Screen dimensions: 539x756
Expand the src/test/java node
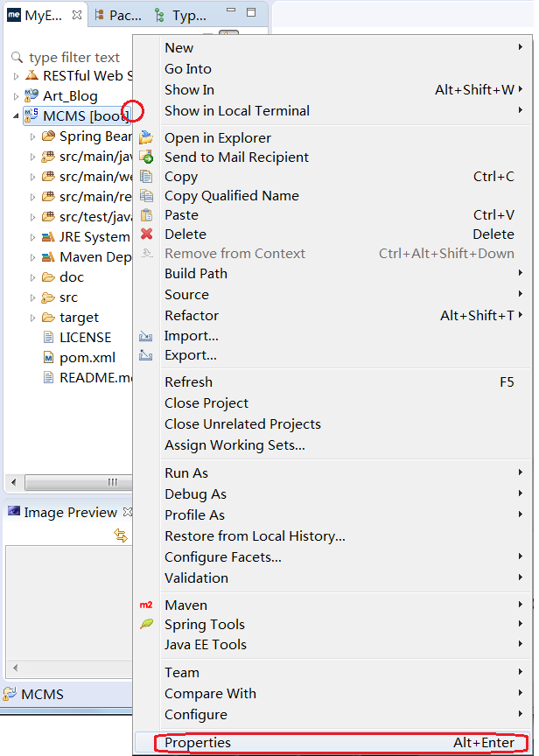pos(32,217)
